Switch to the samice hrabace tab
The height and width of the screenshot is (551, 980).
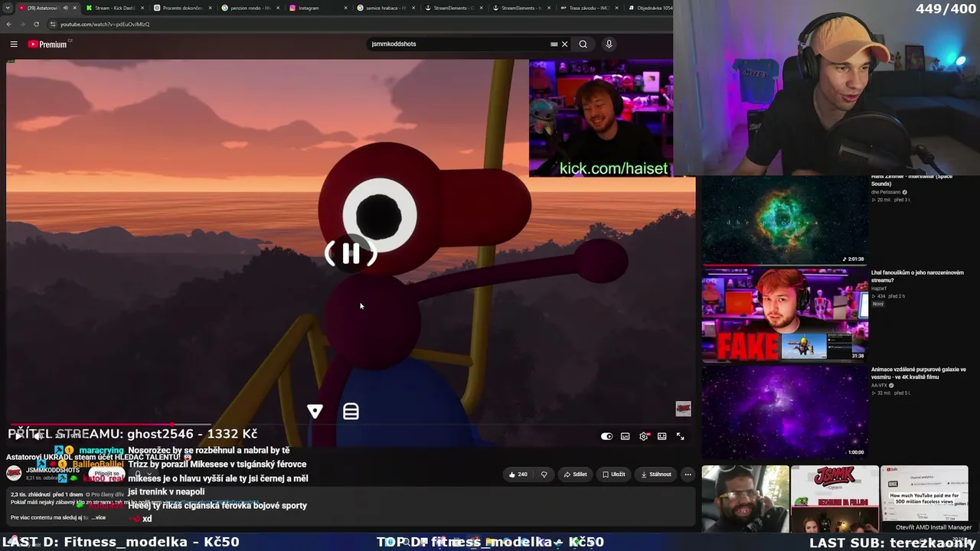tap(385, 8)
